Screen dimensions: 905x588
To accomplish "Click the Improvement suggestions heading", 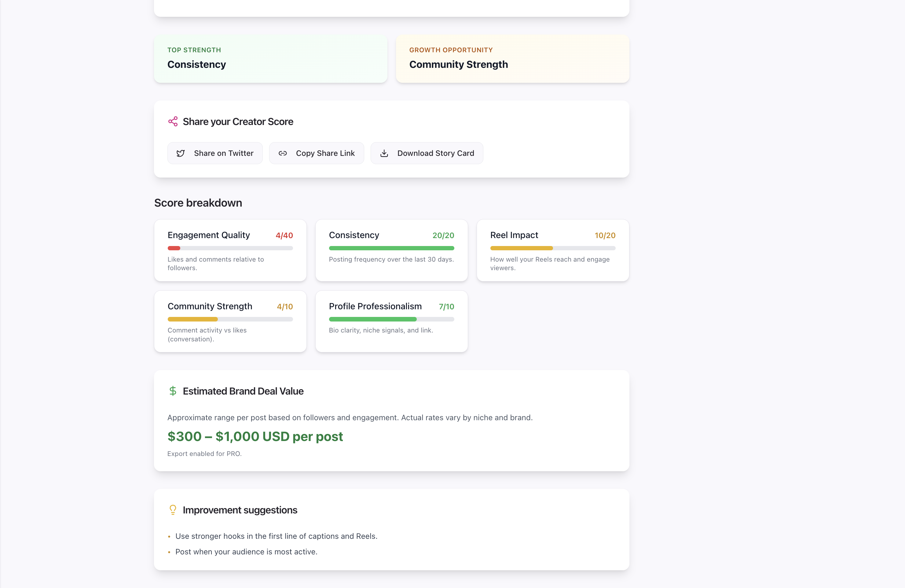I will click(240, 510).
